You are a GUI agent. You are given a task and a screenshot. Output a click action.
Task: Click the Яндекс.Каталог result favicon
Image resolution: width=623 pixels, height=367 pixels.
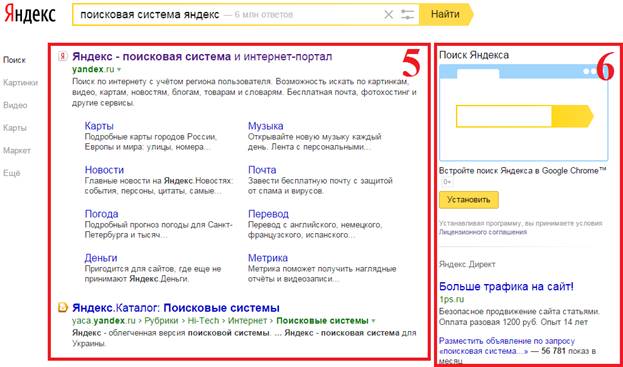[62, 308]
